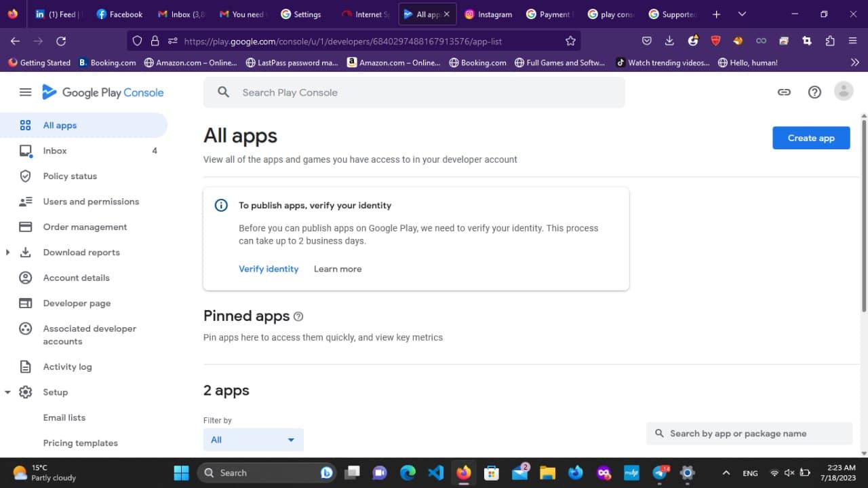Open a new browser tab
The width and height of the screenshot is (868, 488).
point(716,14)
